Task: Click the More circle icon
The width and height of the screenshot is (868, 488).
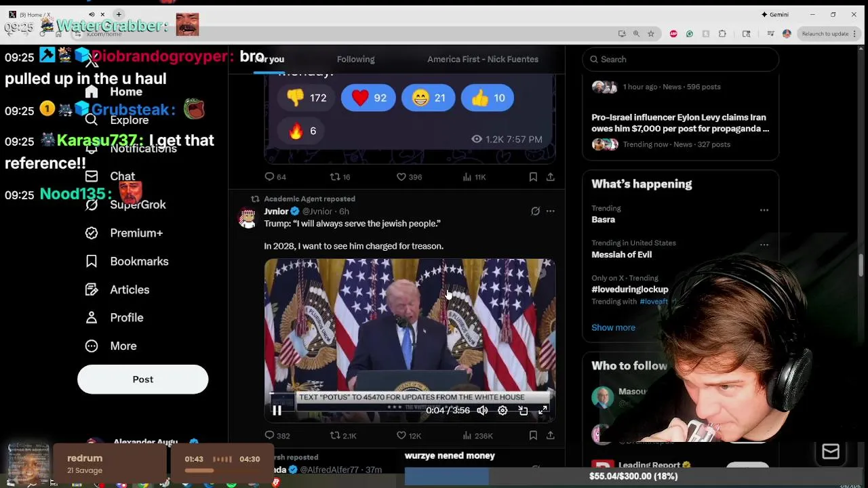Action: pyautogui.click(x=92, y=346)
